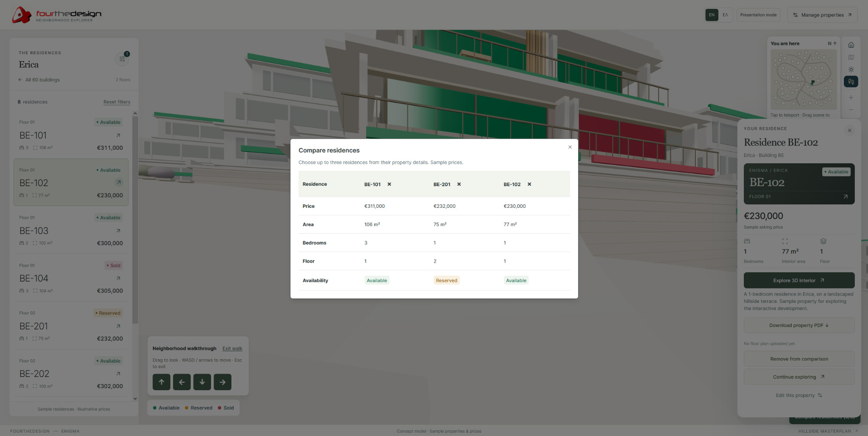Click the €232,000 price cell in table
This screenshot has width=868, height=436.
click(x=444, y=206)
